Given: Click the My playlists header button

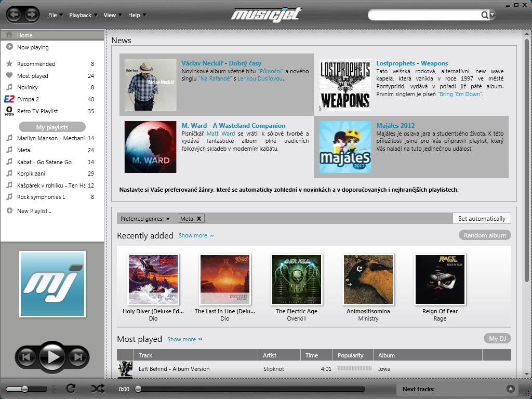Looking at the screenshot, I should (52, 127).
